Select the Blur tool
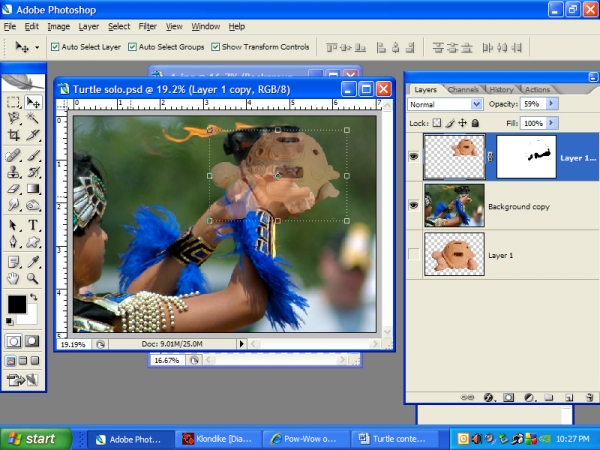The width and height of the screenshot is (600, 450). (13, 205)
